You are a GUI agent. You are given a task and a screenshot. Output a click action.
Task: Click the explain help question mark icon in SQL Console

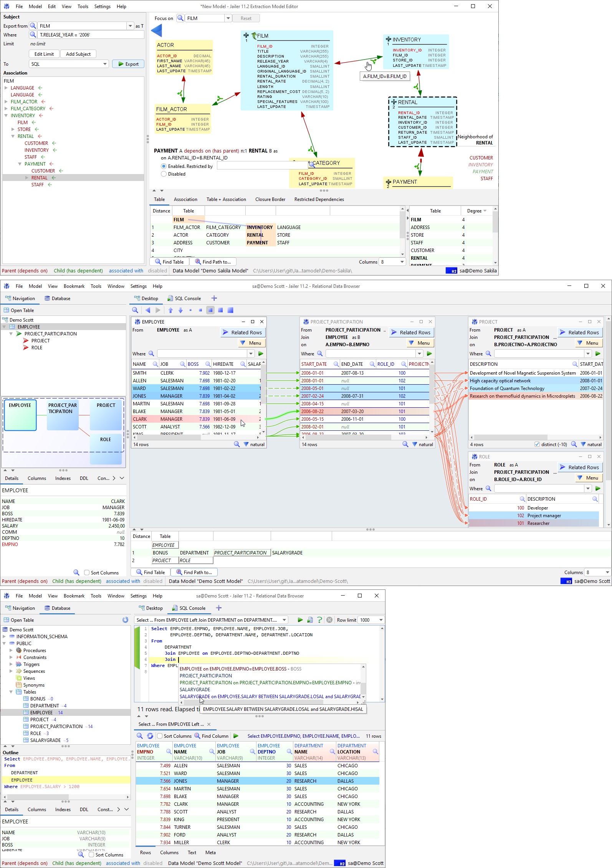[319, 620]
